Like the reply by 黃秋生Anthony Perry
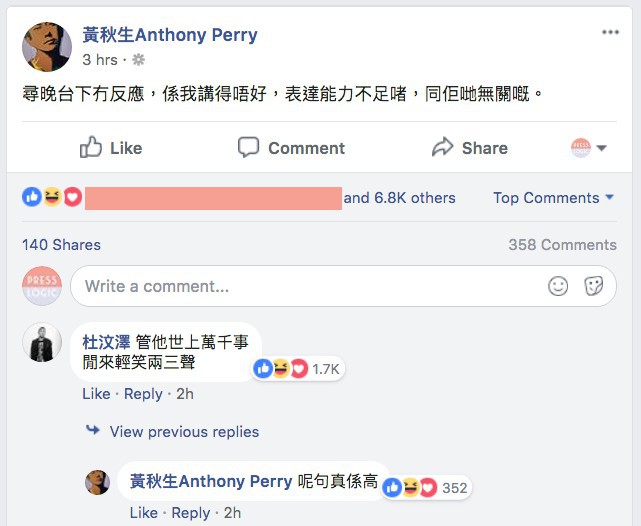Image resolution: width=641 pixels, height=526 pixels. 143,512
